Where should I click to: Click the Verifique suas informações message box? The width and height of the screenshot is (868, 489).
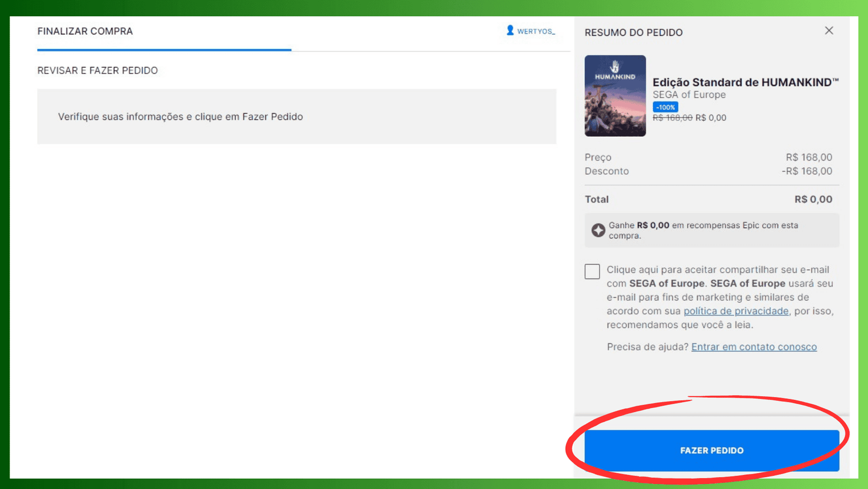(x=296, y=117)
